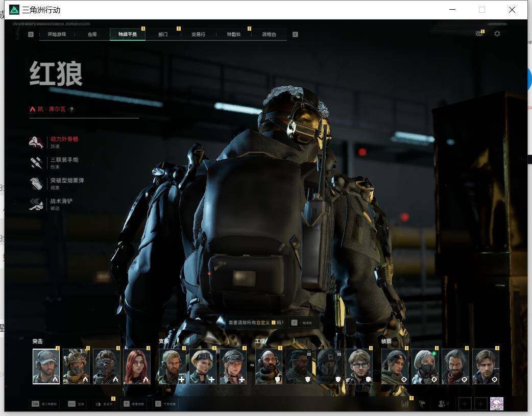The width and height of the screenshot is (532, 416).
Task: Select locked engineer operator with heavy helmet
Action: 329,366
